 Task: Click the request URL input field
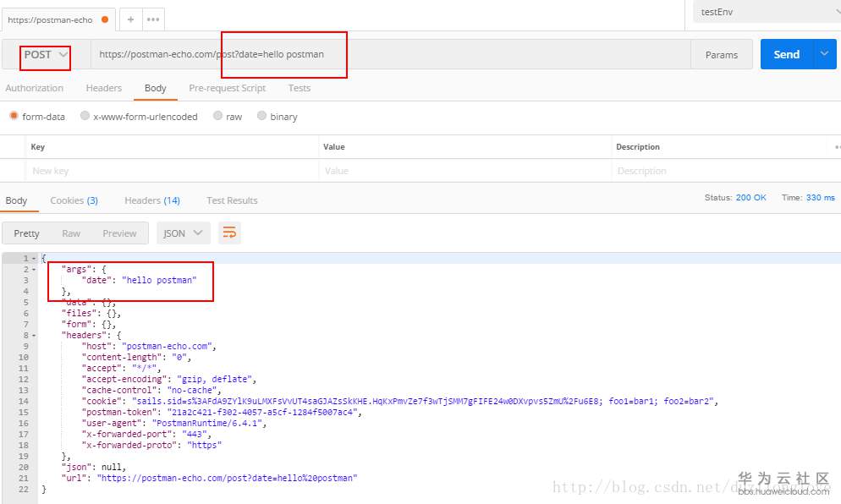click(x=391, y=54)
